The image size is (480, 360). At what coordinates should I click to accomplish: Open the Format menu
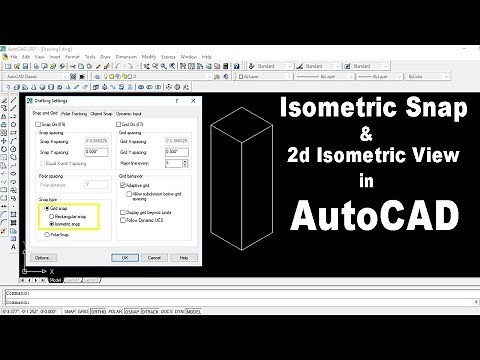pyautogui.click(x=72, y=57)
